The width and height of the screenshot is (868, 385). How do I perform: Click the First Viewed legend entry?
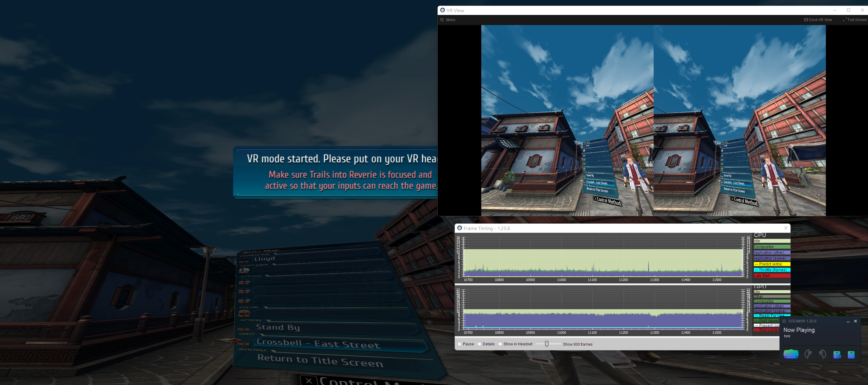coord(767,320)
